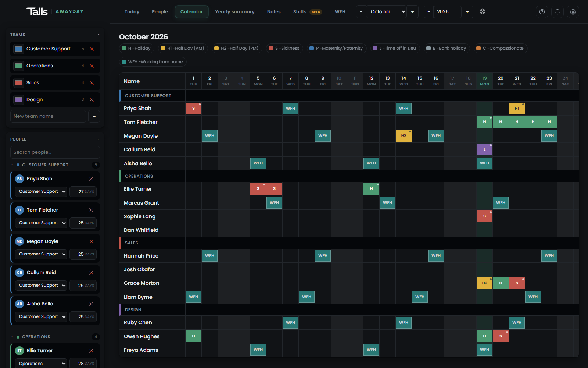Open the help question mark icon
The image size is (588, 368).
coord(542,12)
